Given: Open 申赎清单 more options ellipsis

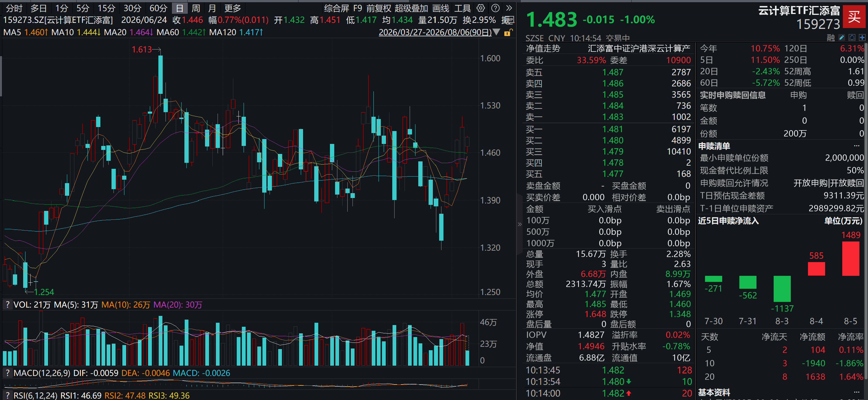Looking at the screenshot, I should point(857,146).
